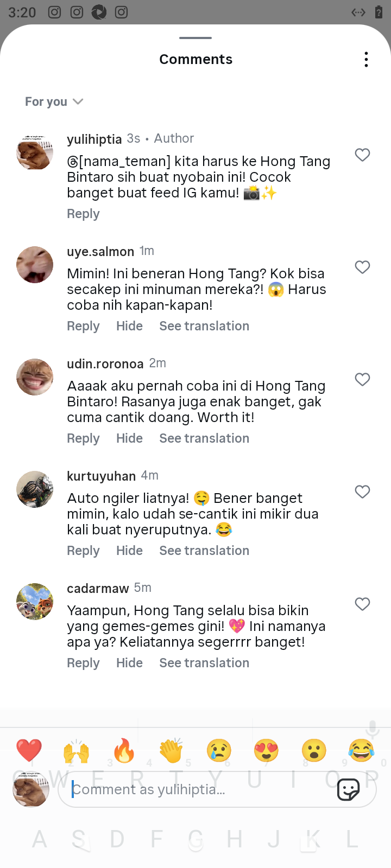Open the three-dot comments options menu

pyautogui.click(x=367, y=59)
